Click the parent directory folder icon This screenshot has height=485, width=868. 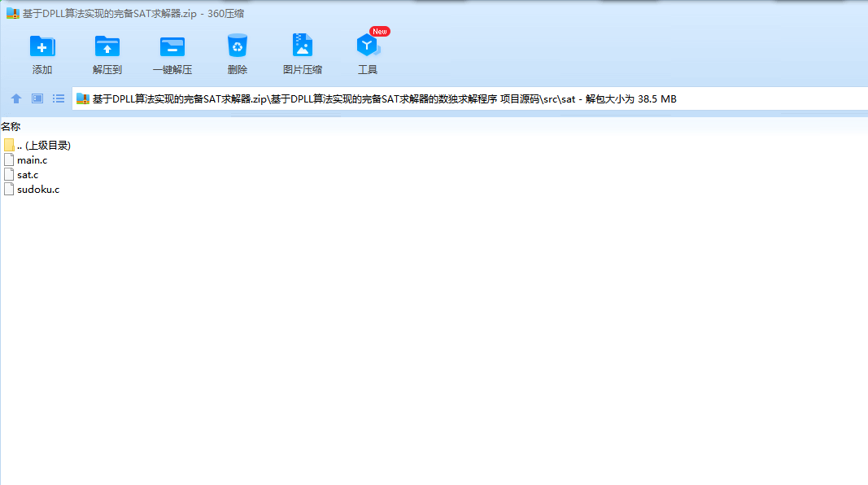tap(9, 145)
